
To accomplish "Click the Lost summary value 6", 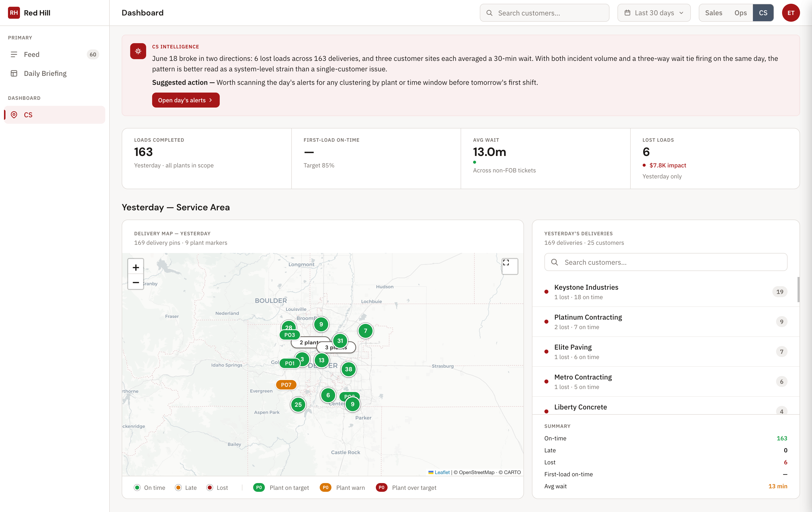I will pyautogui.click(x=785, y=462).
